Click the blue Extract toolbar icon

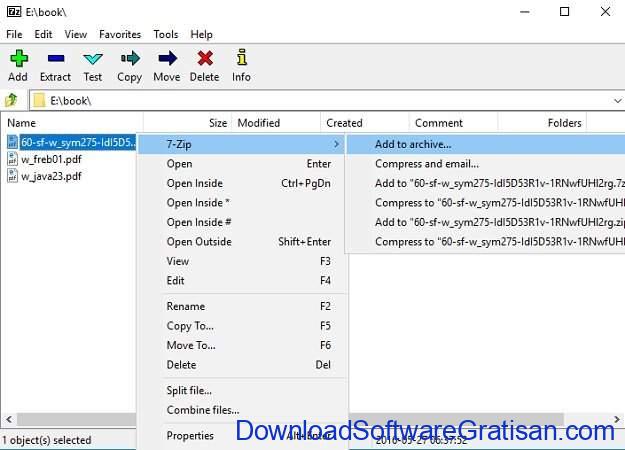click(55, 59)
